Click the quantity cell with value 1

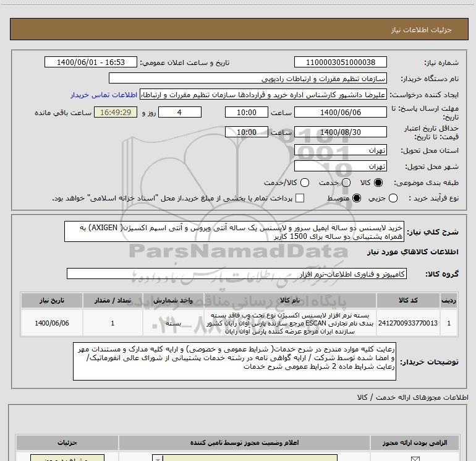113,323
